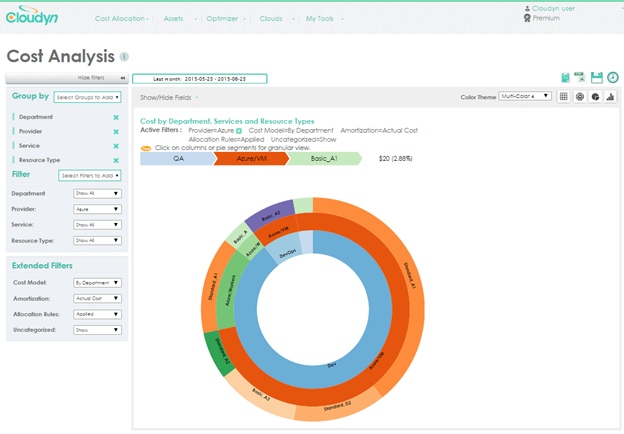Expand Show/Hide Fields options

click(x=169, y=97)
